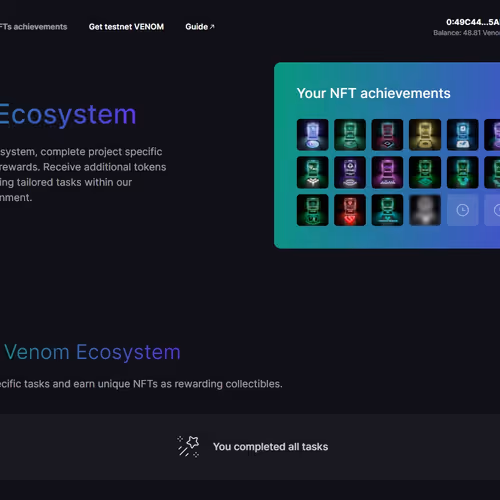Viewport: 500px width, 500px height.
Task: Click the wallet address 0:49C44 account button
Action: tap(473, 22)
